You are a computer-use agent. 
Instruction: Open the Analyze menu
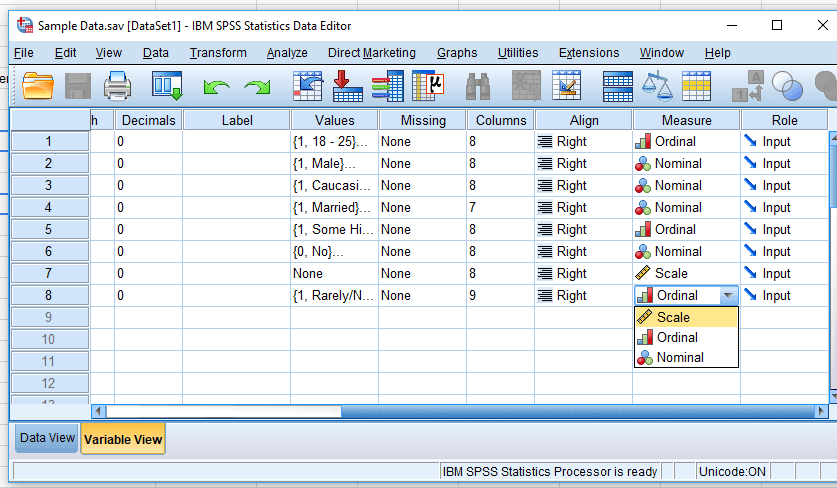tap(287, 53)
